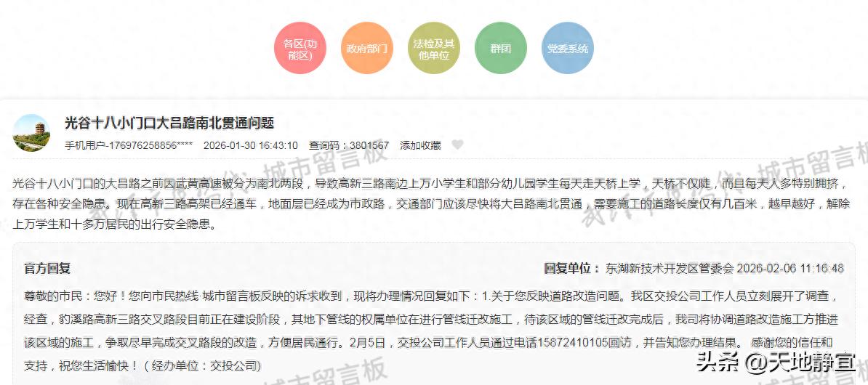Click the 回复单位 label

click(571, 269)
